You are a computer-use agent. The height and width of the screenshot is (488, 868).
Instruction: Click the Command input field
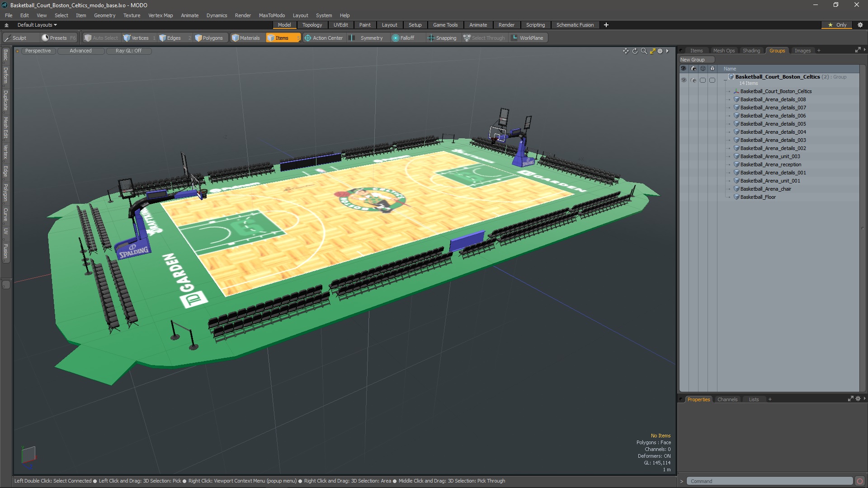tap(769, 481)
